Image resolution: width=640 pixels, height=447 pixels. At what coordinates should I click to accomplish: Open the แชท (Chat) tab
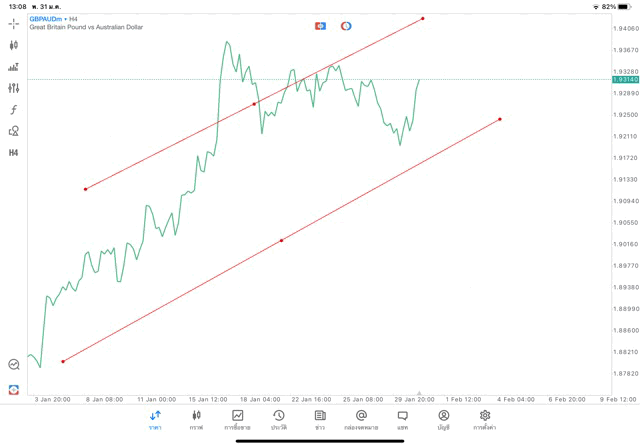[402, 419]
